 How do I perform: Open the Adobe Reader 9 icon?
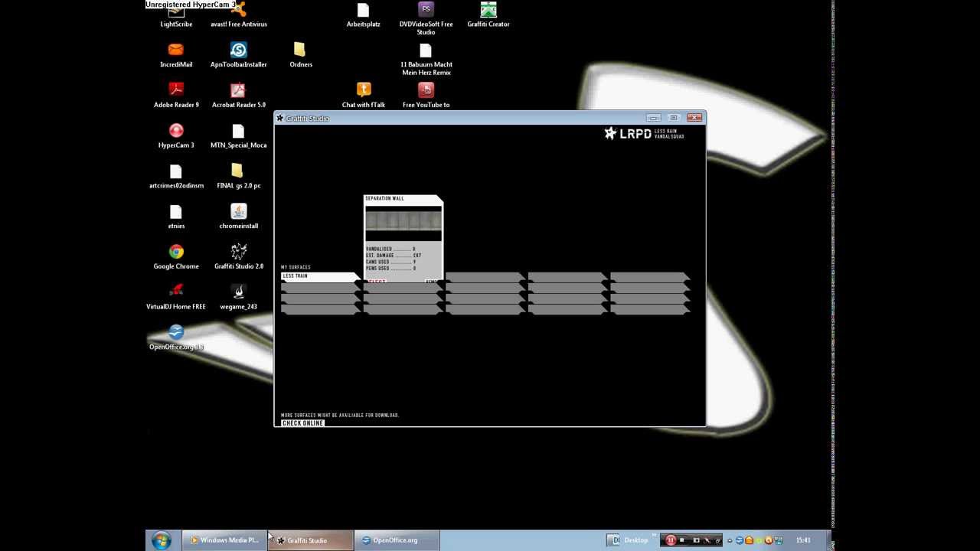176,96
